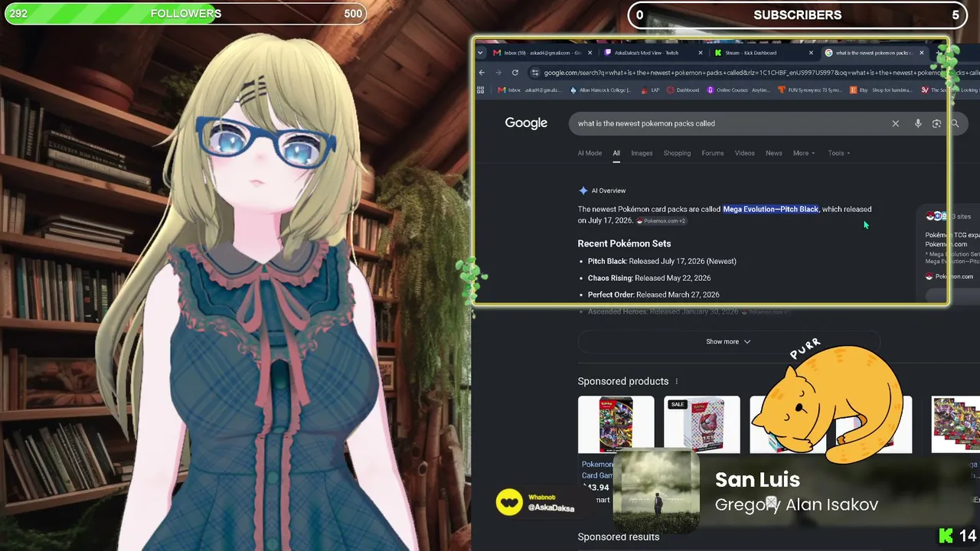Switch to the Gmail Inbox browser tab
The height and width of the screenshot is (551, 980).
click(541, 53)
